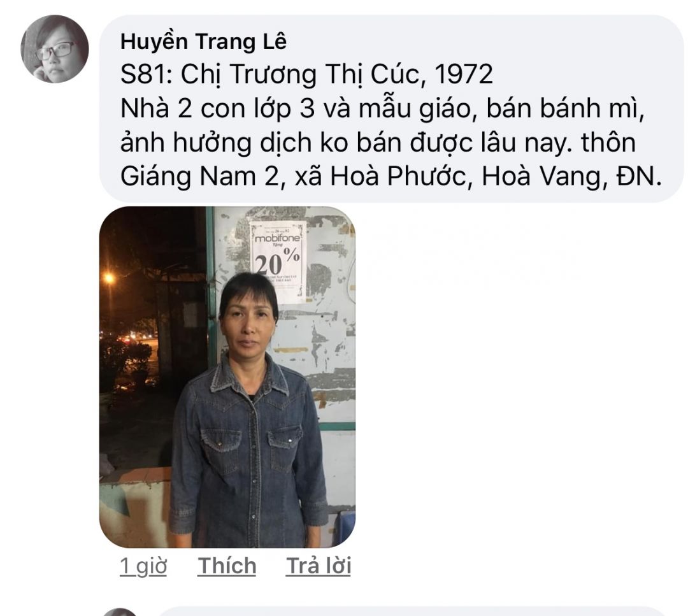Click the glowing street lamp in the photo
Image resolution: width=688 pixels, height=616 pixels.
[109, 278]
